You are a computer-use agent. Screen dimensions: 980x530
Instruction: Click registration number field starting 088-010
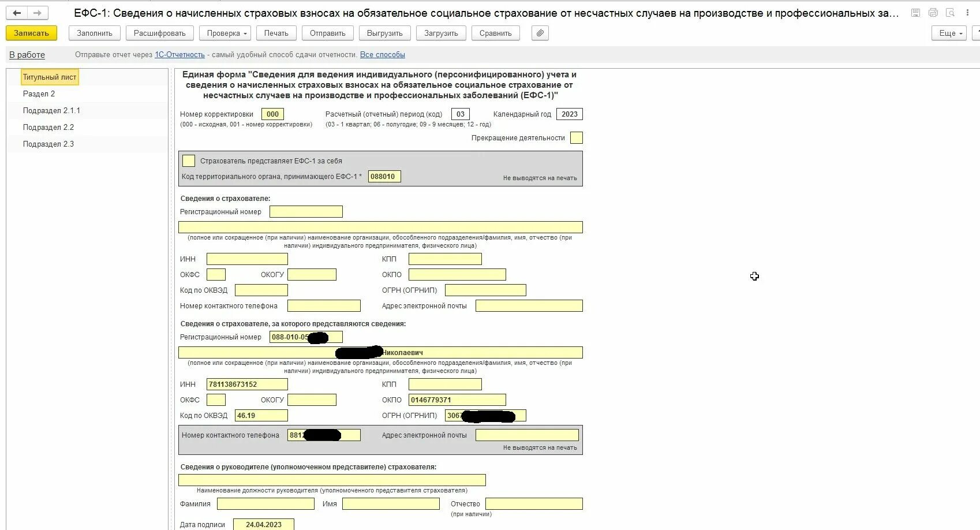pyautogui.click(x=306, y=337)
